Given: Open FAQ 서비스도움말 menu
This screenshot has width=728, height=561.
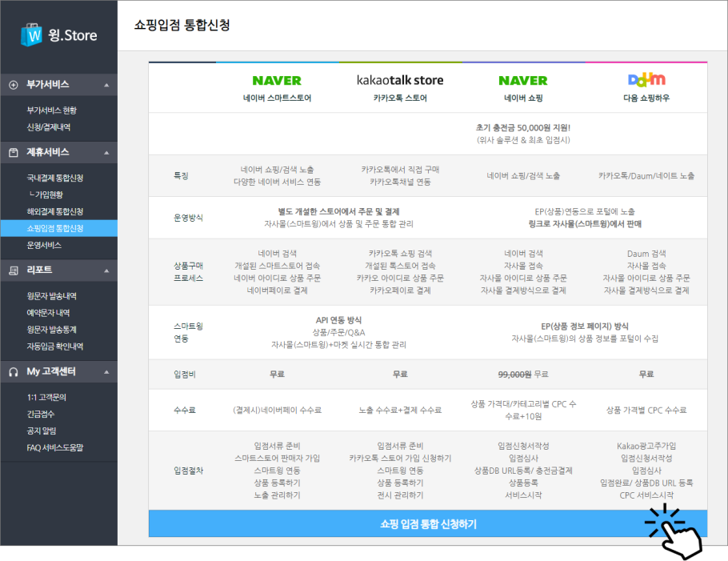Looking at the screenshot, I should pos(54,447).
